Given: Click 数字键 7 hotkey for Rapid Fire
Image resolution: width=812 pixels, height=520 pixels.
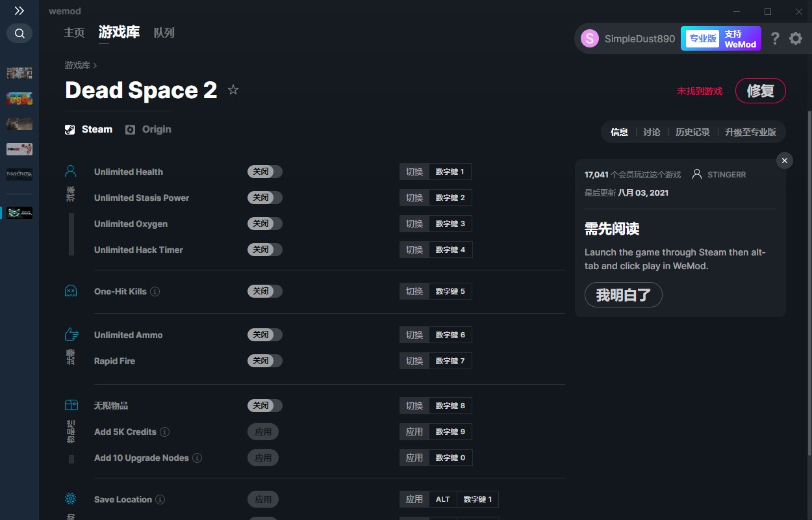Looking at the screenshot, I should point(450,361).
